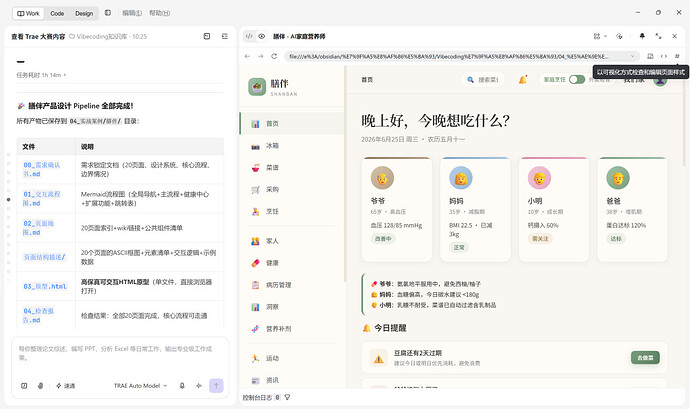Screen dimensions: 690x409
Task: Switch to source code view icon
Action: tap(249, 37)
